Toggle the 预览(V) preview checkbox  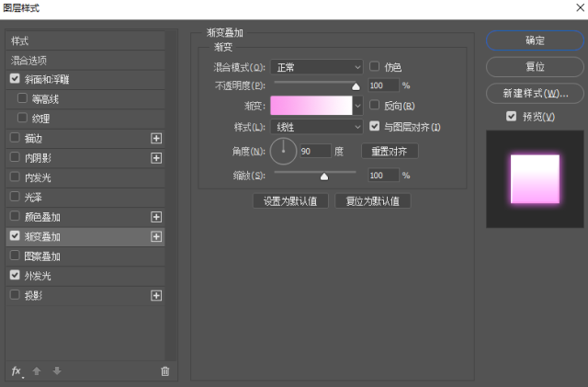[511, 117]
